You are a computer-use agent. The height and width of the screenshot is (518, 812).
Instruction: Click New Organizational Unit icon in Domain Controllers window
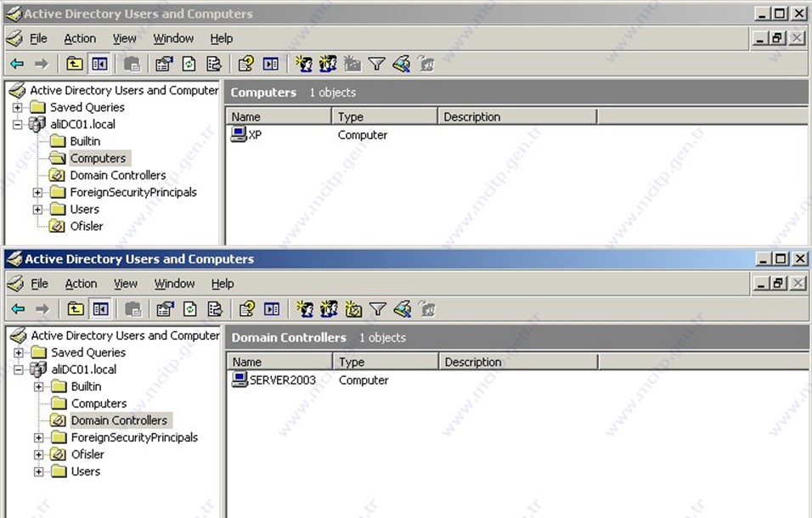pos(353,309)
